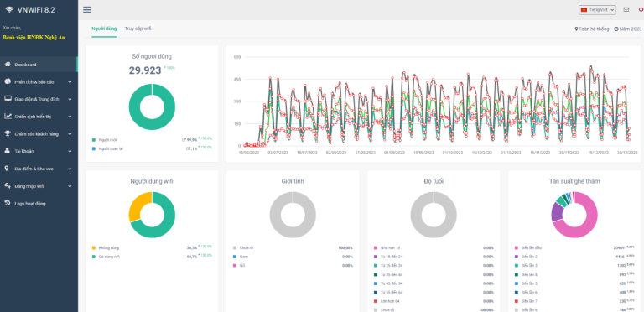Expand the Giao diện & Trang đích chevron

[x=70, y=99]
